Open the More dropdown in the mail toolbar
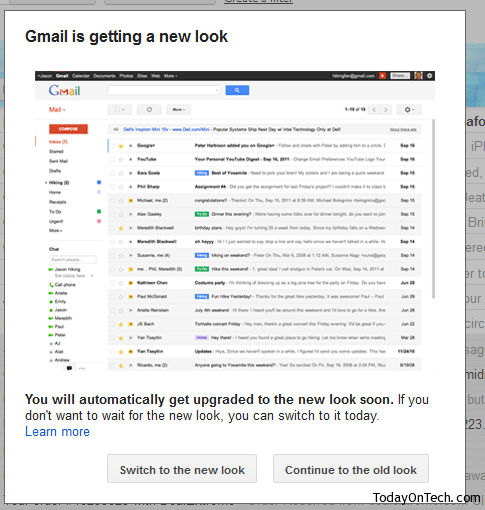Screen dimensions: 485x510 (179, 109)
